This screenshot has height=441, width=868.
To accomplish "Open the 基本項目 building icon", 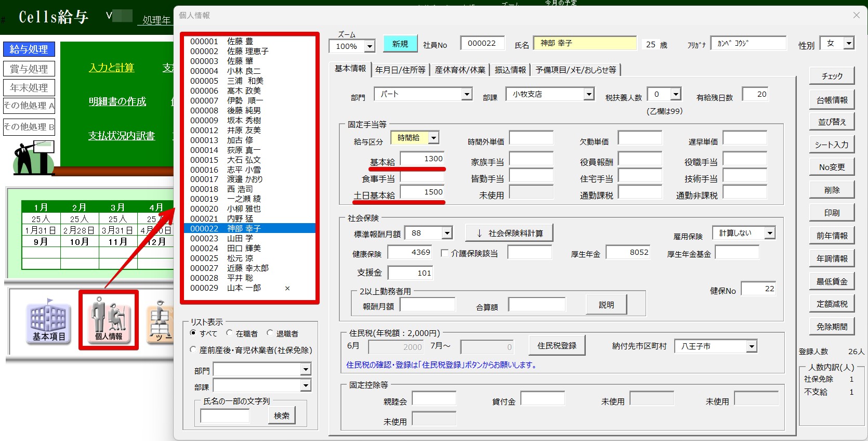I will [x=49, y=321].
